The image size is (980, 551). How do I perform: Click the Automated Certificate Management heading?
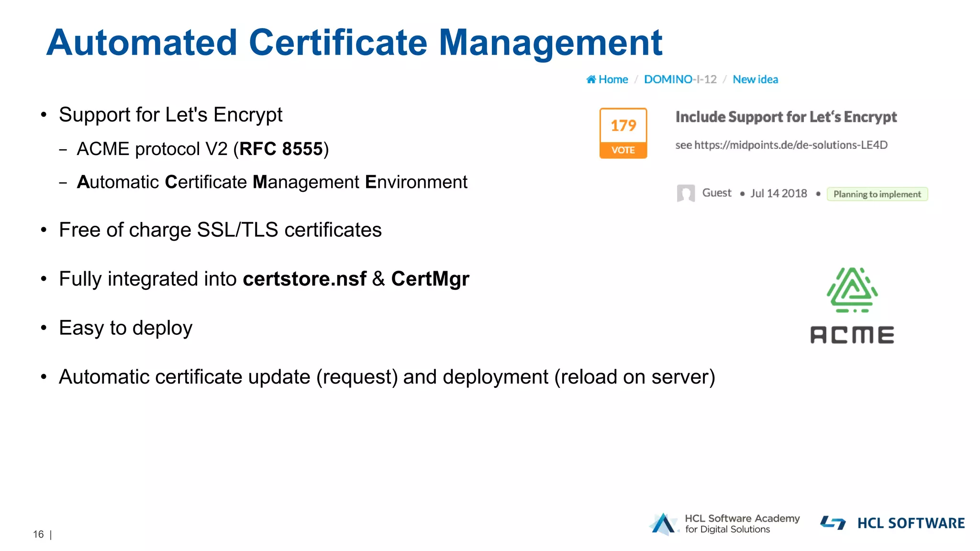[x=354, y=43]
